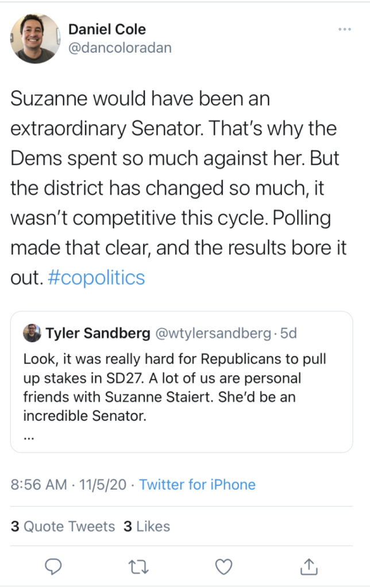Click Tyler Sandberg's small avatar

tap(31, 332)
